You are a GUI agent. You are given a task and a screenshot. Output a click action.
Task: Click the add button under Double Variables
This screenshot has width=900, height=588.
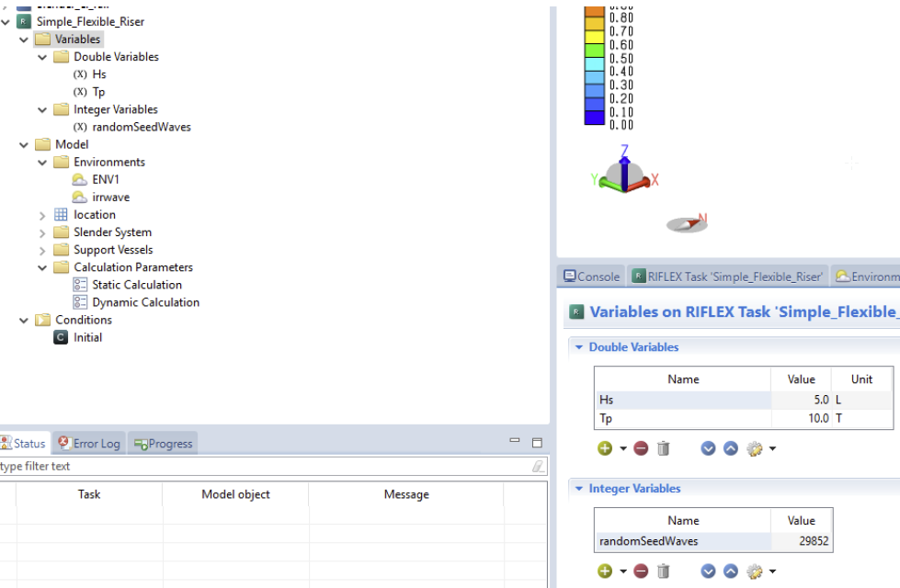[604, 448]
